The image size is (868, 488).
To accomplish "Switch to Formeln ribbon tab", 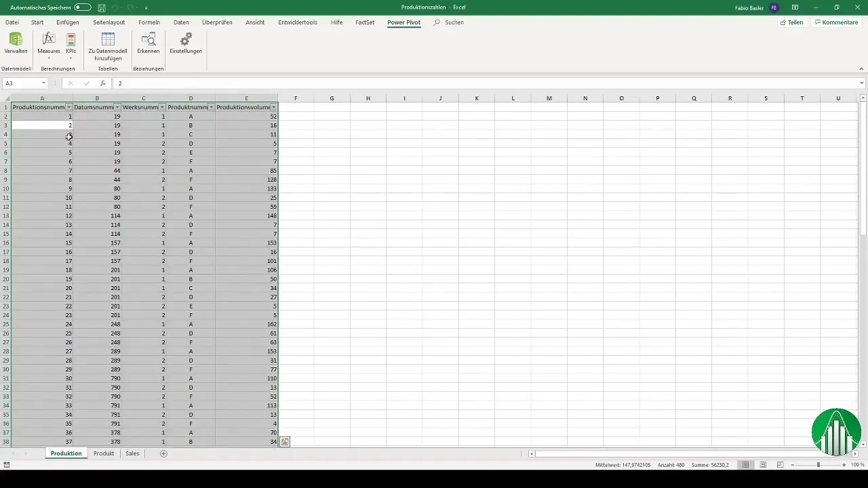I will click(149, 22).
